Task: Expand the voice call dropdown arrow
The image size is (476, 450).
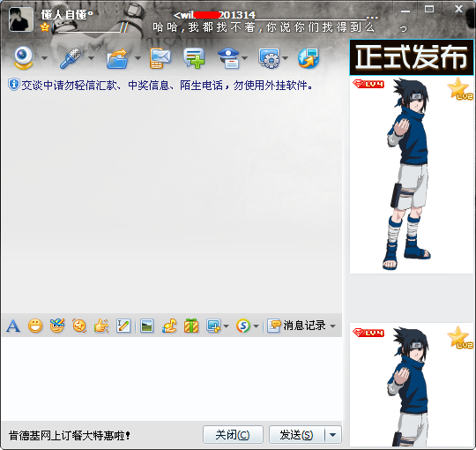Action: coord(91,58)
